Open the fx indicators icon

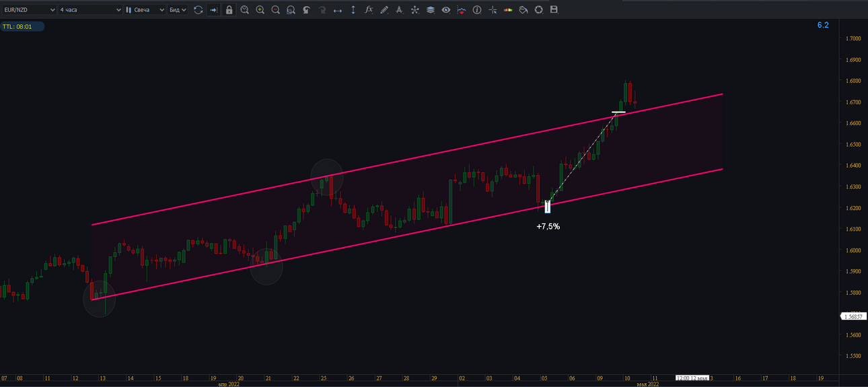368,9
